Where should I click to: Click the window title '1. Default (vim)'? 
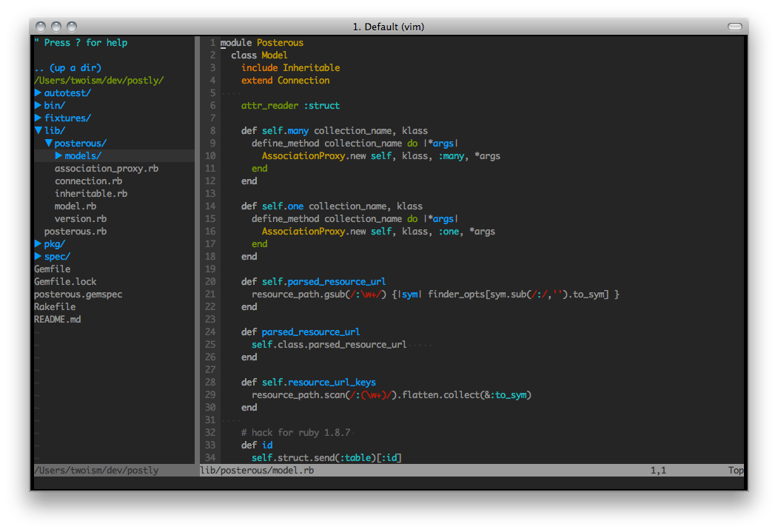[x=389, y=27]
